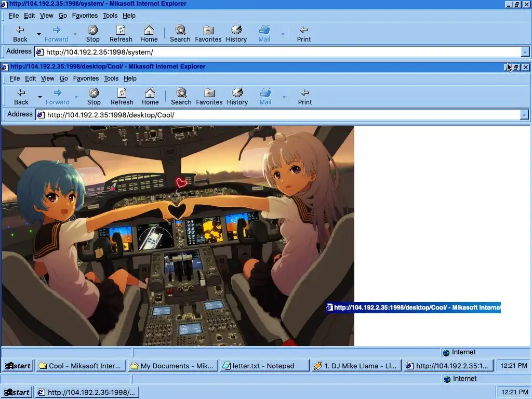Expand the Forward history arrow in outer window

75,34
